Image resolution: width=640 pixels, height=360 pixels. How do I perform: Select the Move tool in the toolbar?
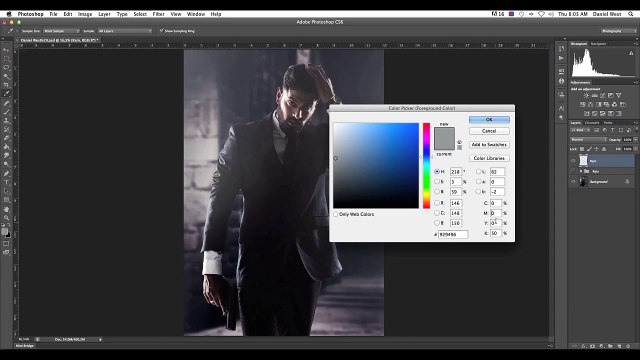pos(6,50)
